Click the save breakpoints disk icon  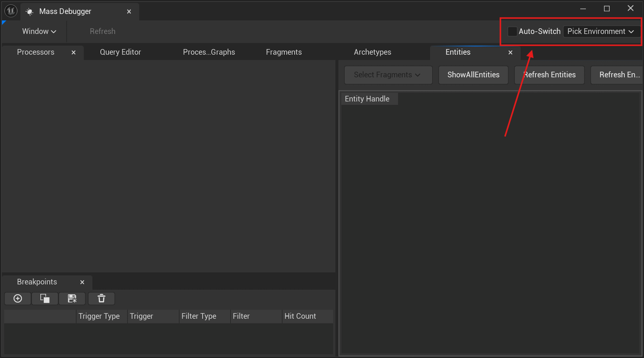[x=72, y=299]
